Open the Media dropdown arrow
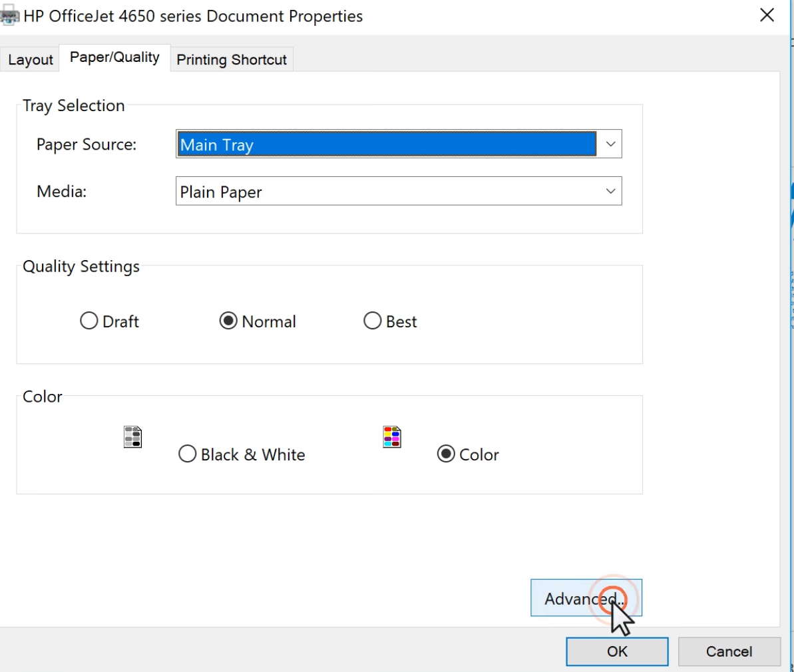 (610, 192)
